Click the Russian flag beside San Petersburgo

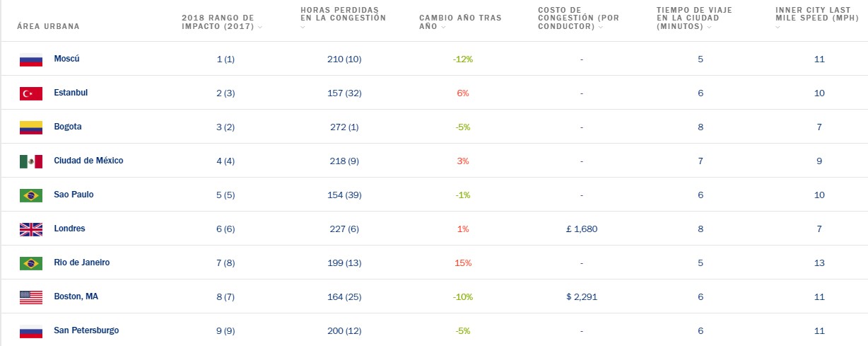coord(31,331)
